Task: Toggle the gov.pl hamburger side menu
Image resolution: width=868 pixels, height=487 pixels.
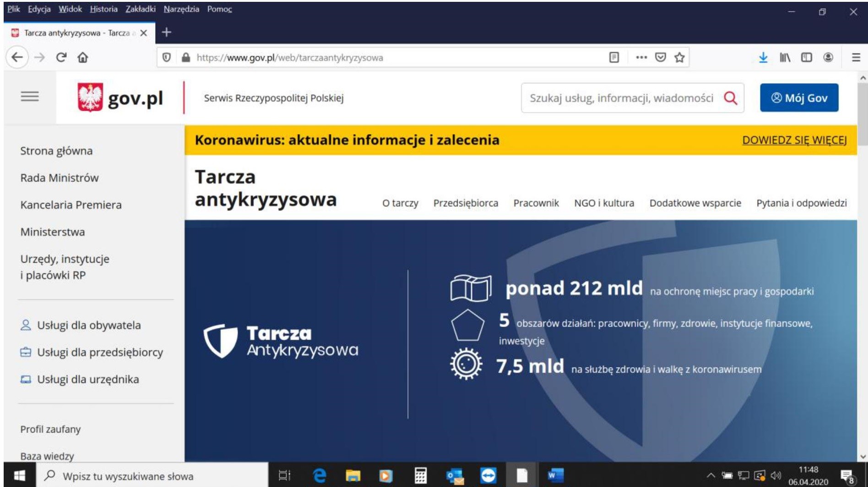Action: coord(30,97)
